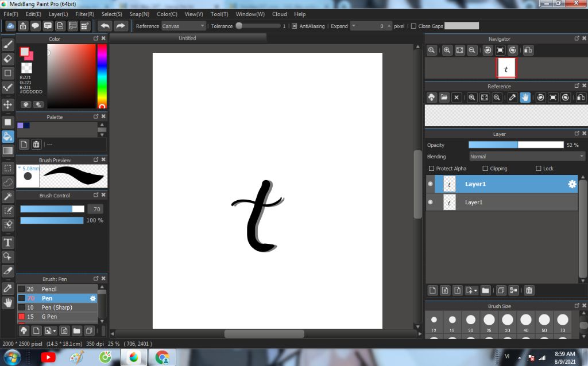Click the Redo arrow in toolbar
Image resolution: width=588 pixels, height=366 pixels.
121,26
